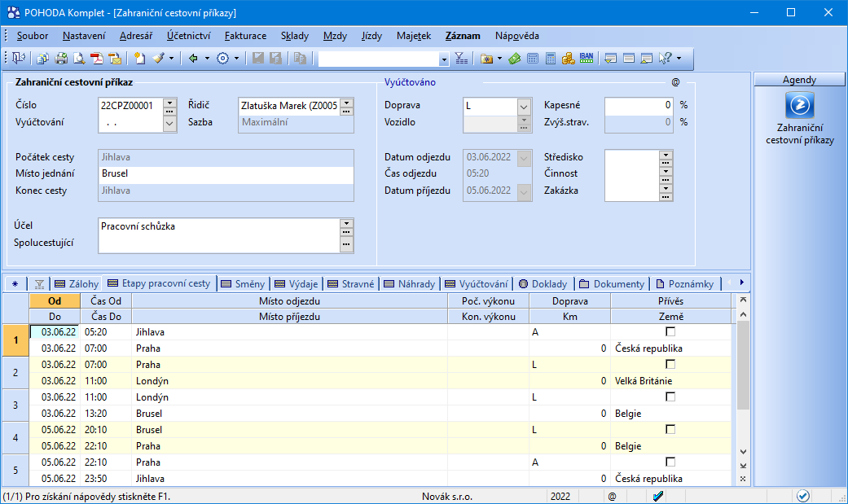Open the first calculator icon

tap(533, 59)
